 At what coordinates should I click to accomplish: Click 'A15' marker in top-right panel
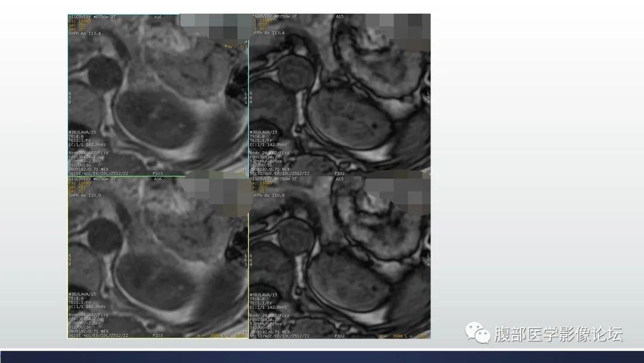click(339, 17)
